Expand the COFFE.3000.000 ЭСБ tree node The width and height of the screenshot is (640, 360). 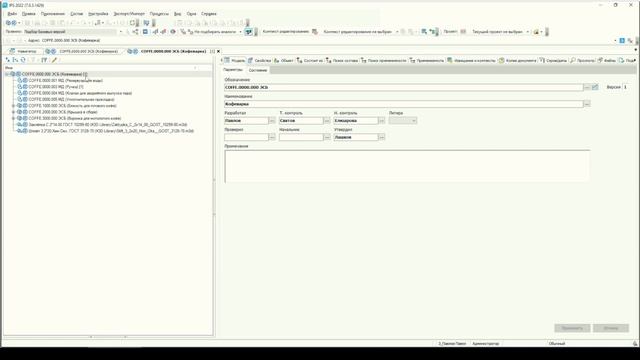[x=13, y=118]
